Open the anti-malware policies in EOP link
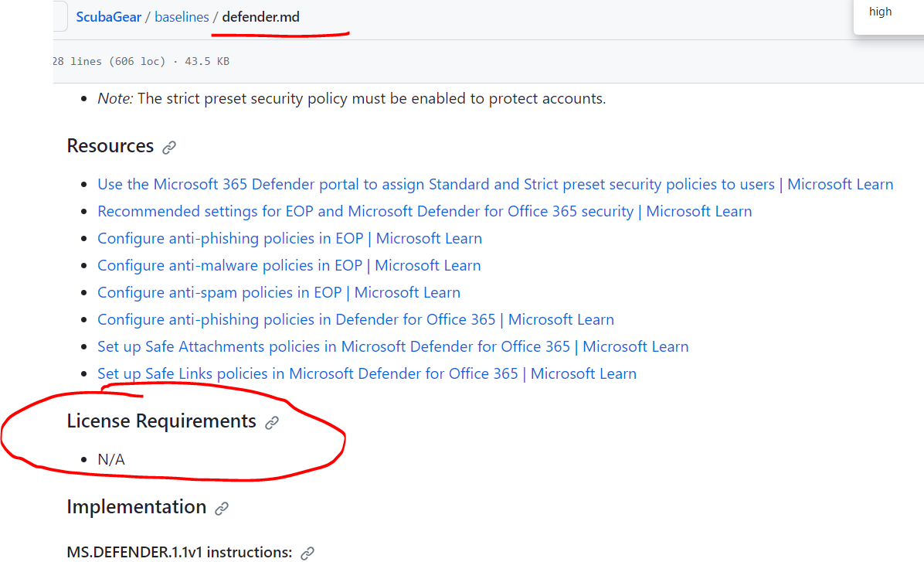The width and height of the screenshot is (924, 562). [289, 265]
